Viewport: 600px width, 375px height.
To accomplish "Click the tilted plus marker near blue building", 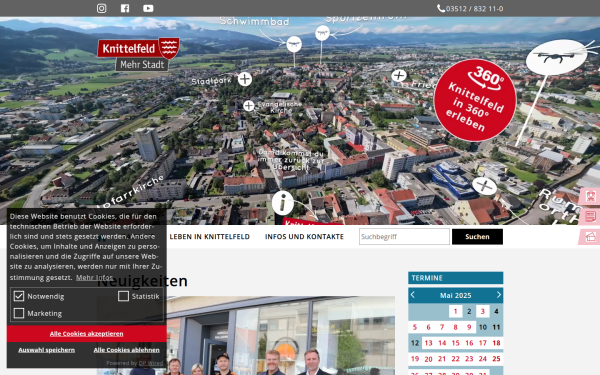I will [484, 186].
